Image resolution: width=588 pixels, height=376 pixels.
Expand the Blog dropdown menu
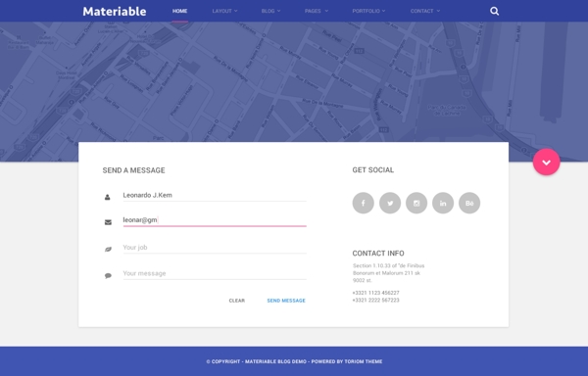coord(270,11)
